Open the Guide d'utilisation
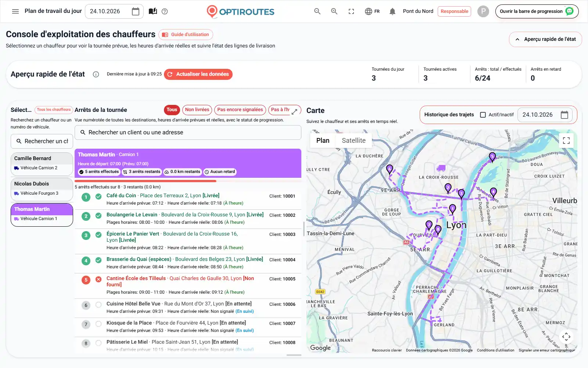This screenshot has width=588, height=368. coord(186,35)
